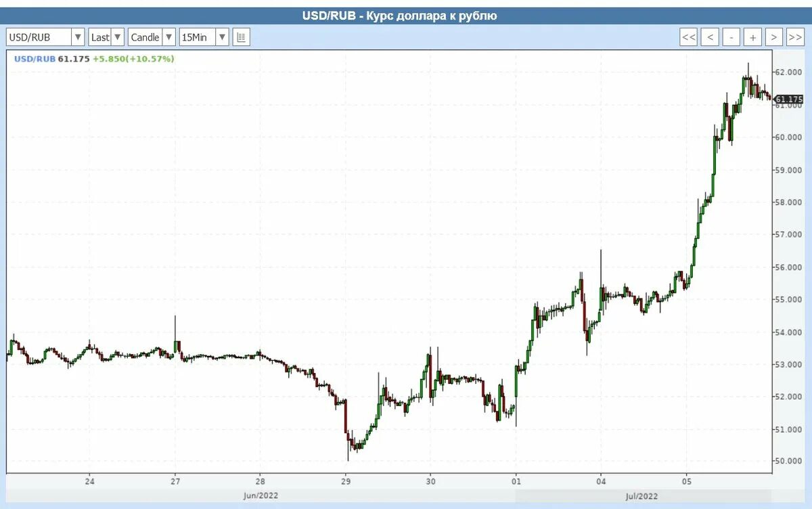Viewport: 812px width, 509px height.
Task: Click the 53.000 price axis label
Action: (788, 365)
